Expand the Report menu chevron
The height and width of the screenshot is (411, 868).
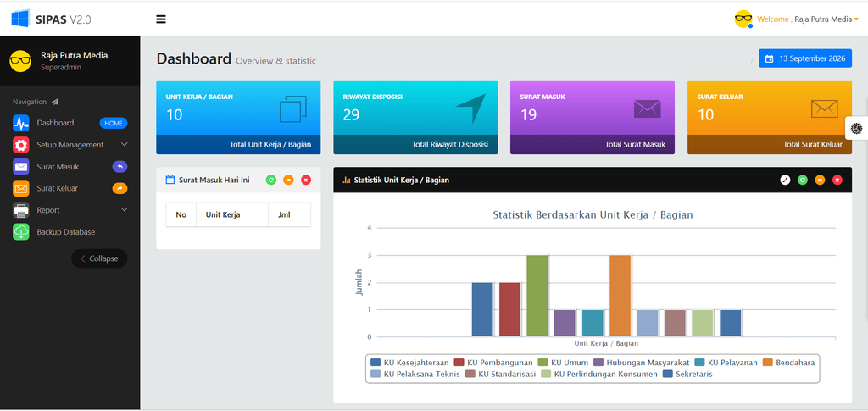pos(124,209)
